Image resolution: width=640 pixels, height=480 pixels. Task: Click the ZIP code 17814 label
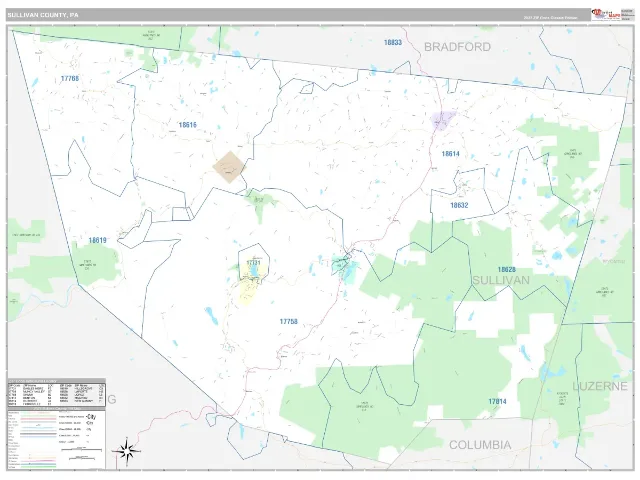point(498,402)
